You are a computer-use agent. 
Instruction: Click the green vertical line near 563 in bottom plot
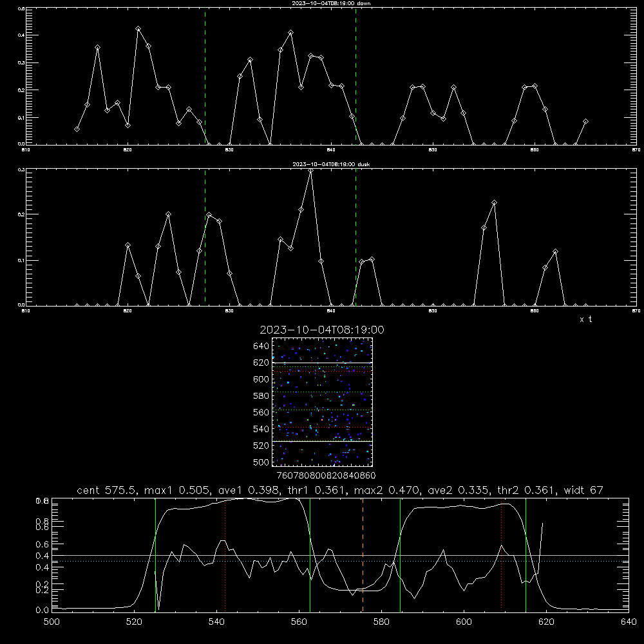pos(310,554)
